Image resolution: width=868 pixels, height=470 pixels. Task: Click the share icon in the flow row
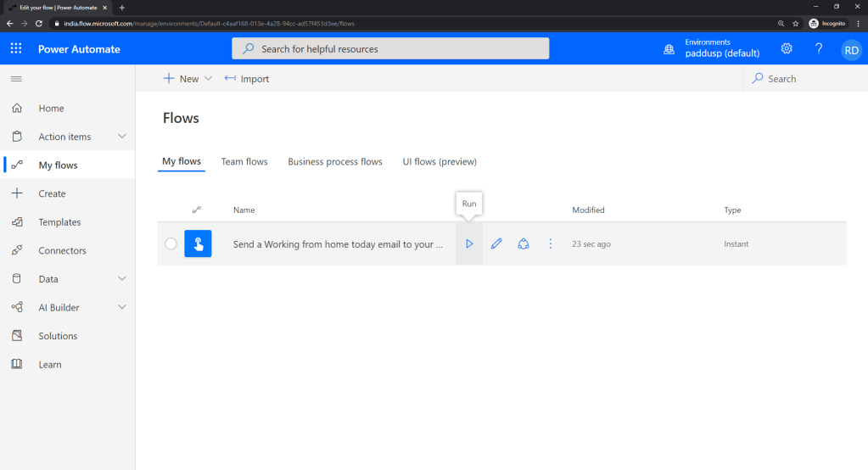524,244
